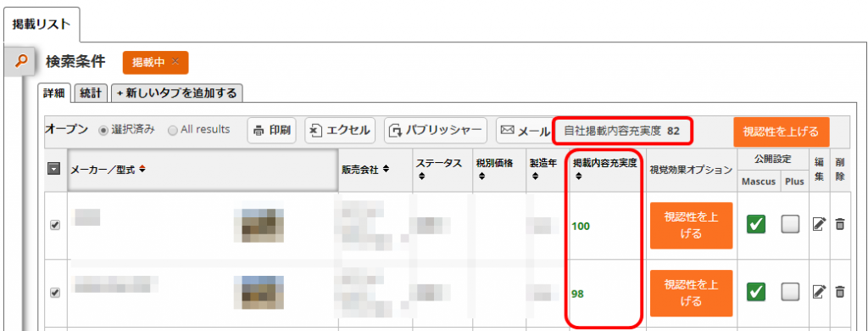
Task: Click edit pencil icon in second row
Action: coord(819,292)
